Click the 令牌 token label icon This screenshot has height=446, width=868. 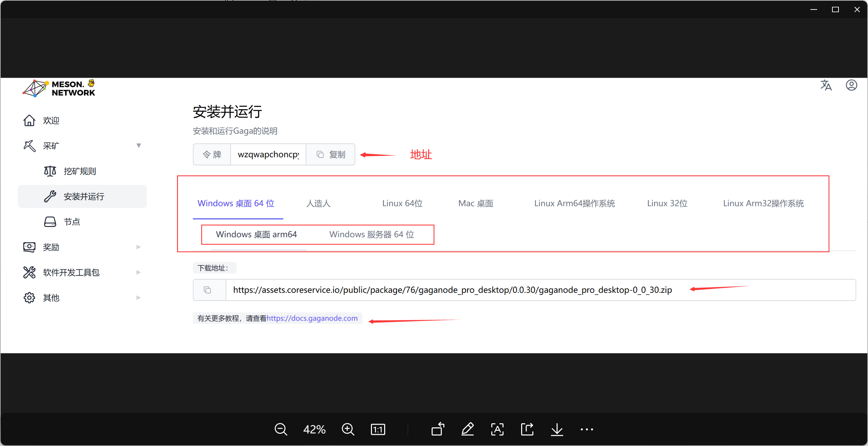coord(212,155)
